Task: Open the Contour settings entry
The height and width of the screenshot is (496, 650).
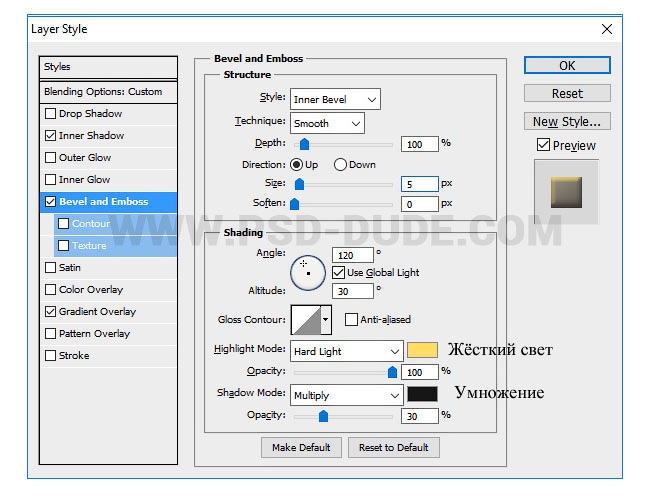Action: coord(115,224)
